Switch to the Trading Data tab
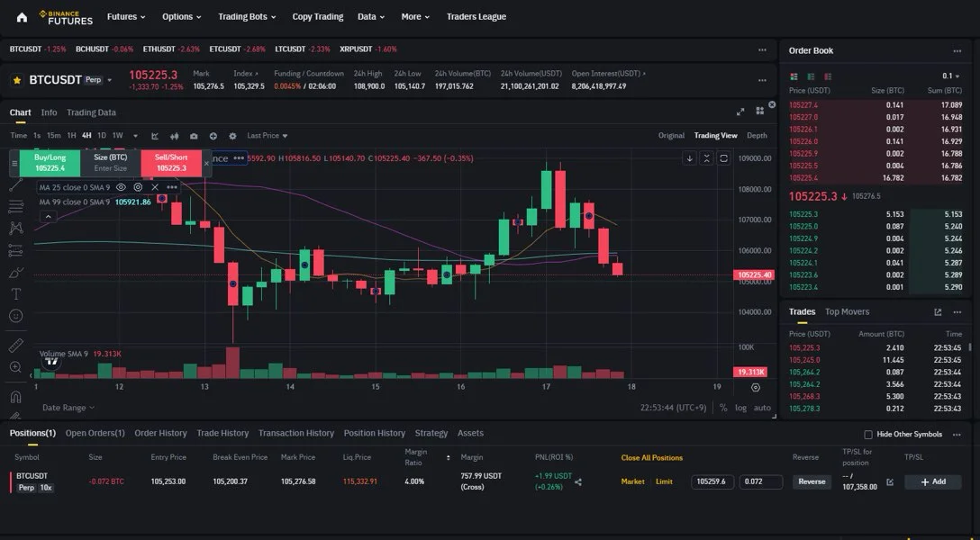The width and height of the screenshot is (980, 540). coord(91,112)
